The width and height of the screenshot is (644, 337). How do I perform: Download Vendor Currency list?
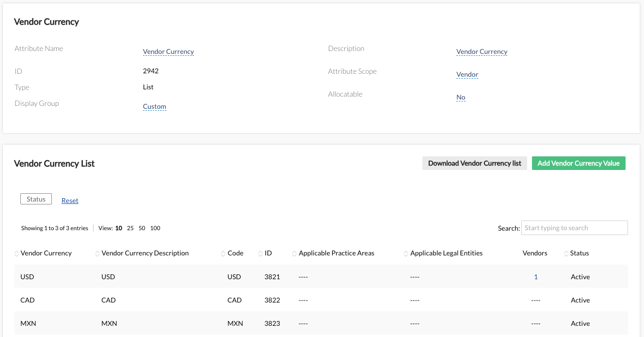click(x=474, y=163)
